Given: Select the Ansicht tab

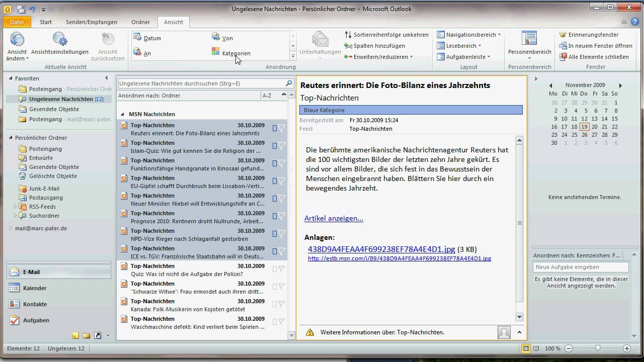Looking at the screenshot, I should pos(174,22).
